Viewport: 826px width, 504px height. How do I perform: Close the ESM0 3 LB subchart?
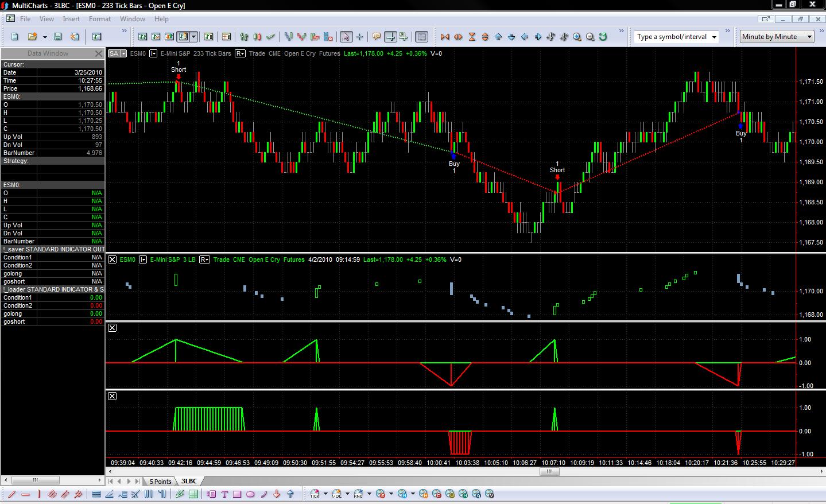[113, 259]
